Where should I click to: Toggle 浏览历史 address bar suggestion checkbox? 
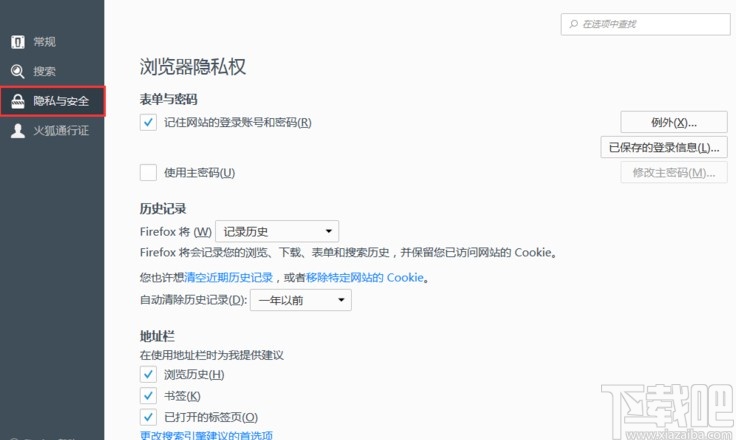[148, 374]
